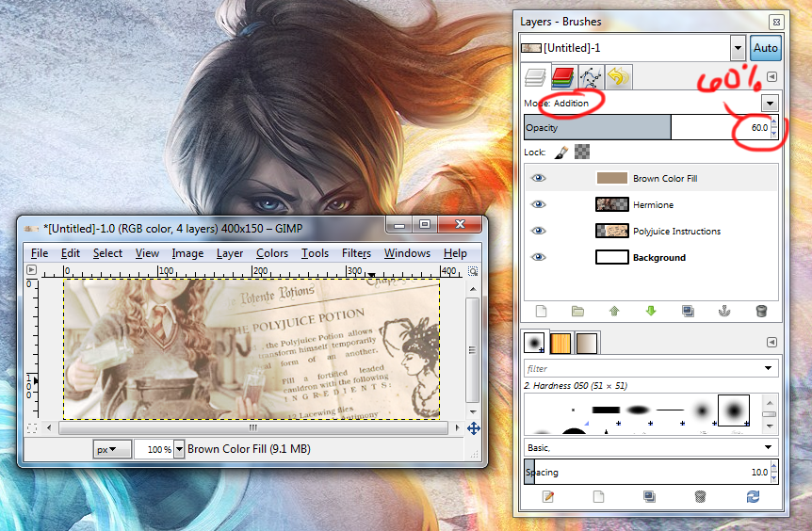Select the solid black rectangle brush

pos(606,410)
